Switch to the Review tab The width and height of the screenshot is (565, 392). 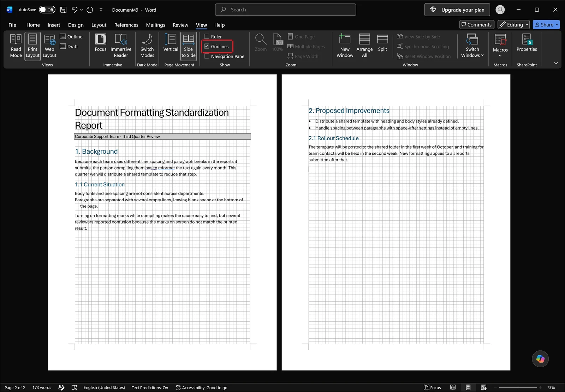click(x=180, y=25)
